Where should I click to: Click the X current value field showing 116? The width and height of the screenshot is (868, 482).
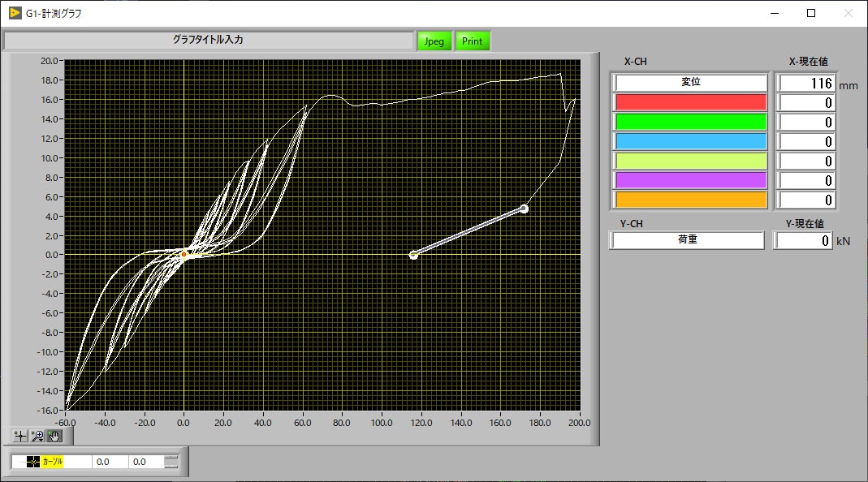click(805, 83)
